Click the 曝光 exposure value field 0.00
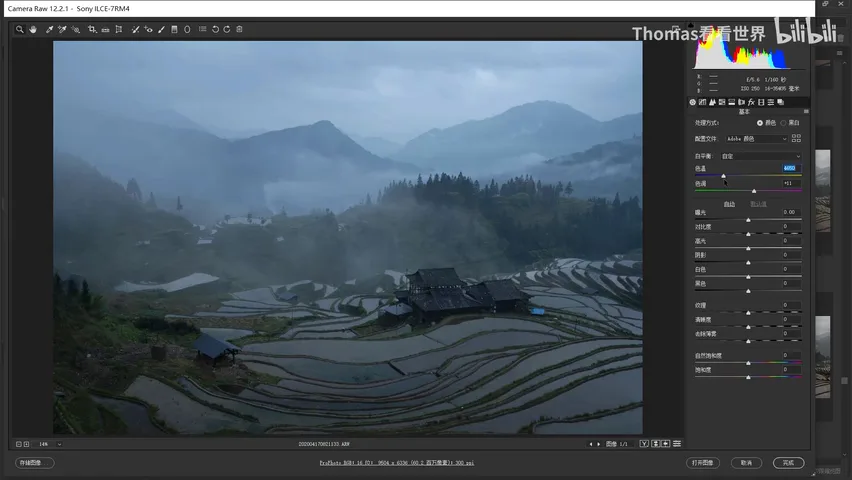 (791, 212)
